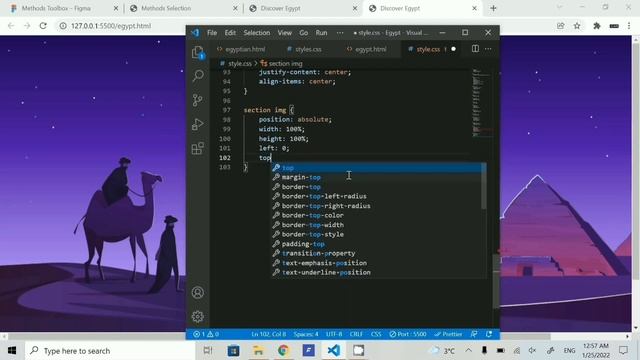This screenshot has height=360, width=640.
Task: Reload the browser page
Action: coord(43,26)
